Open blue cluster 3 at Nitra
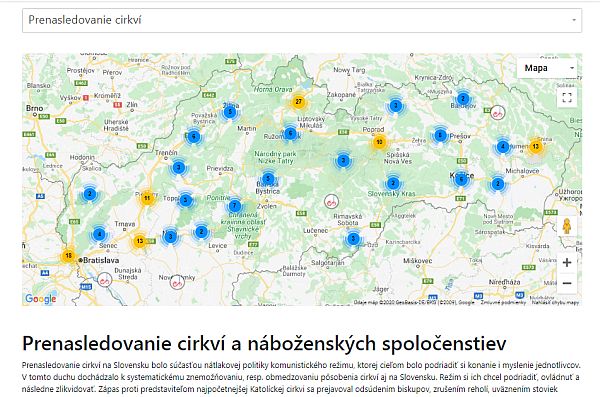Viewport: 600px width, 397px height. click(x=171, y=237)
